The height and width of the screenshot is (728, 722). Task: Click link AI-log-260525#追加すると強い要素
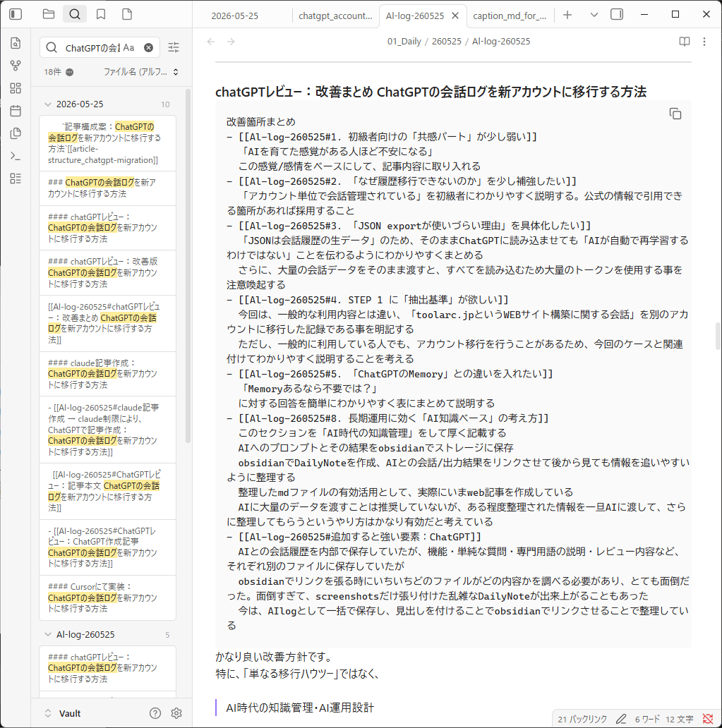coord(360,537)
